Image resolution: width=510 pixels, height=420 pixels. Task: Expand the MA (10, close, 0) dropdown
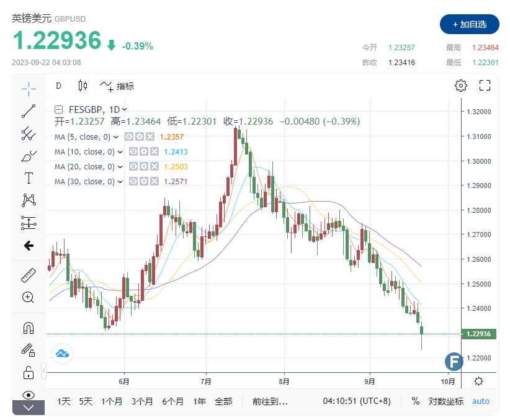(120, 152)
